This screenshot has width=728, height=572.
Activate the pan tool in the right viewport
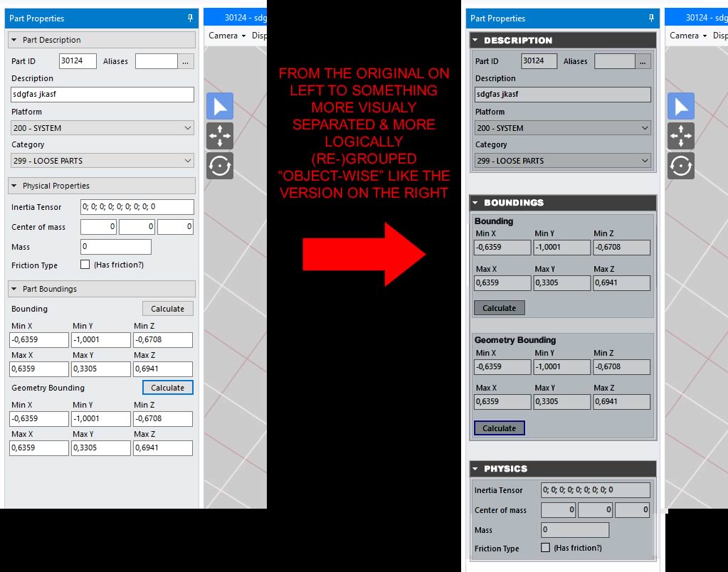[681, 136]
